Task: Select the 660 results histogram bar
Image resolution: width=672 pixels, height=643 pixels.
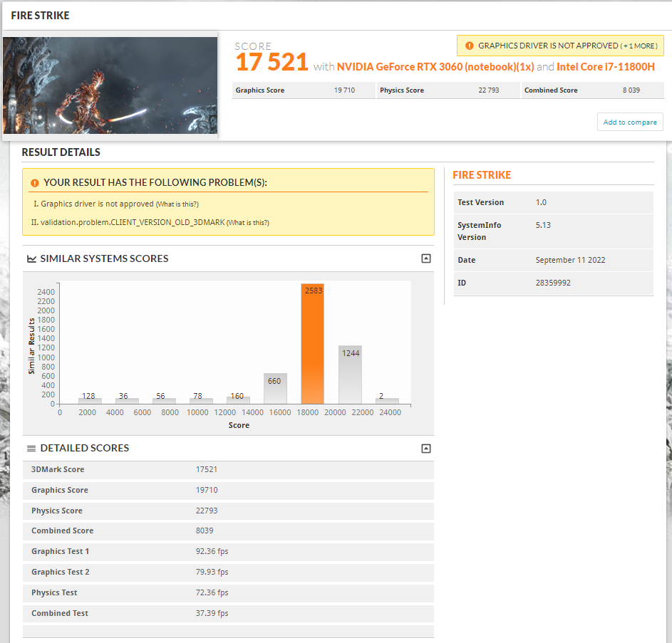Action: (x=275, y=388)
